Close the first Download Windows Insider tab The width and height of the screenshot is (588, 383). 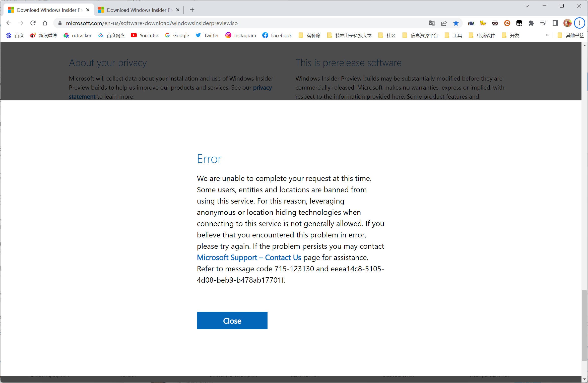point(88,10)
